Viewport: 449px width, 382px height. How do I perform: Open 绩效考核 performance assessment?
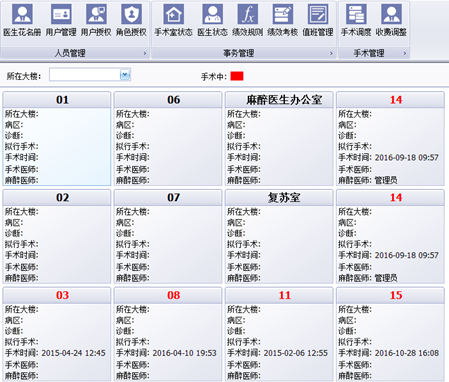click(x=283, y=19)
